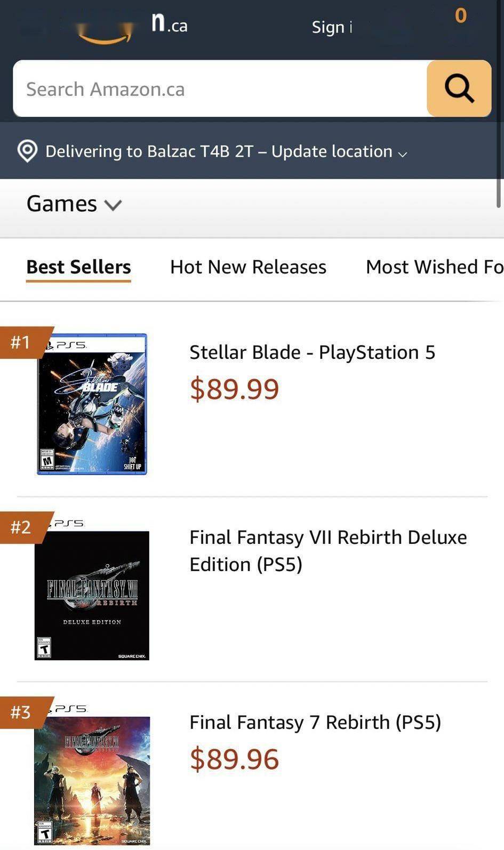Click the Search Amazon.ca input field

[220, 89]
